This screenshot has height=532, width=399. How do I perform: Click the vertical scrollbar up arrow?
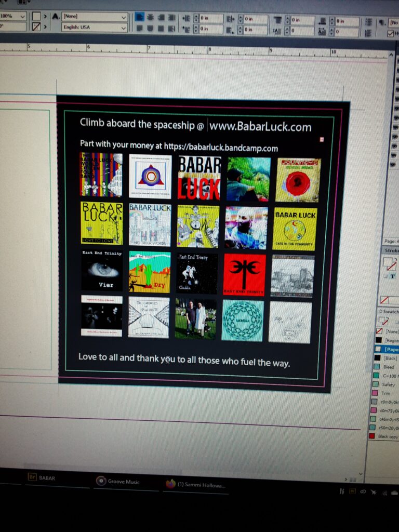[x=392, y=54]
